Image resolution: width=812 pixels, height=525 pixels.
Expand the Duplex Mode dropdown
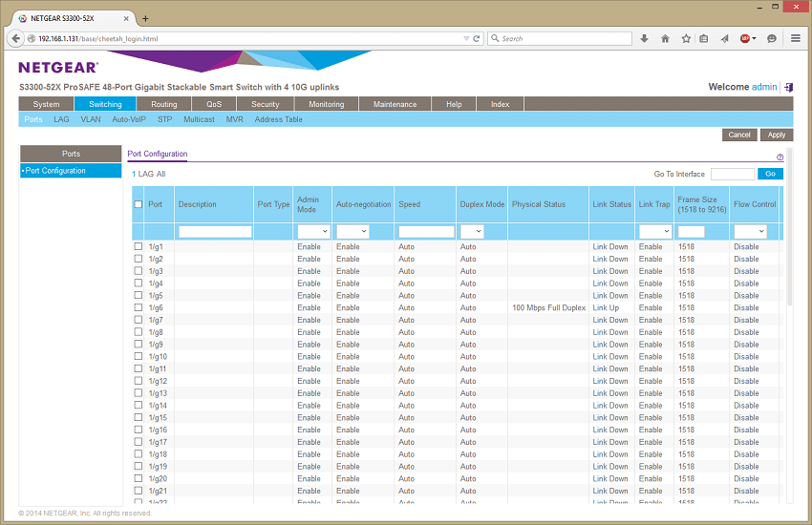point(472,231)
